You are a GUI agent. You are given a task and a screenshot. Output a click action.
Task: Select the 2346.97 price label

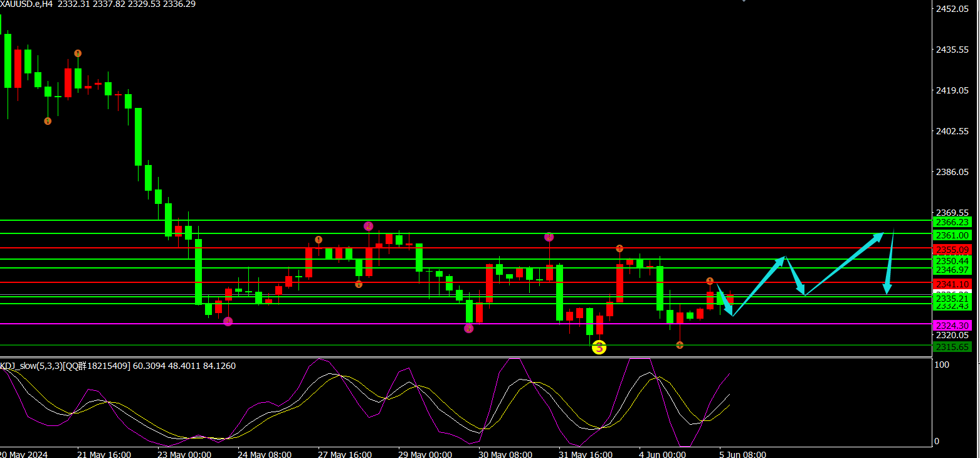(x=952, y=269)
